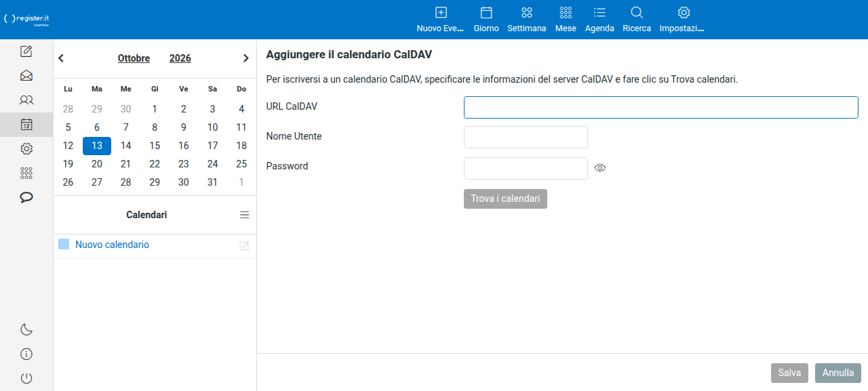Select day 9 in mini calendar
Viewport: 868px width, 391px height.
(x=184, y=127)
